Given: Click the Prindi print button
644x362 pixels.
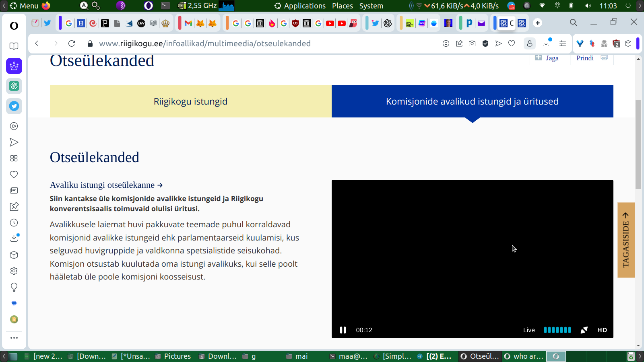Looking at the screenshot, I should coord(591,58).
